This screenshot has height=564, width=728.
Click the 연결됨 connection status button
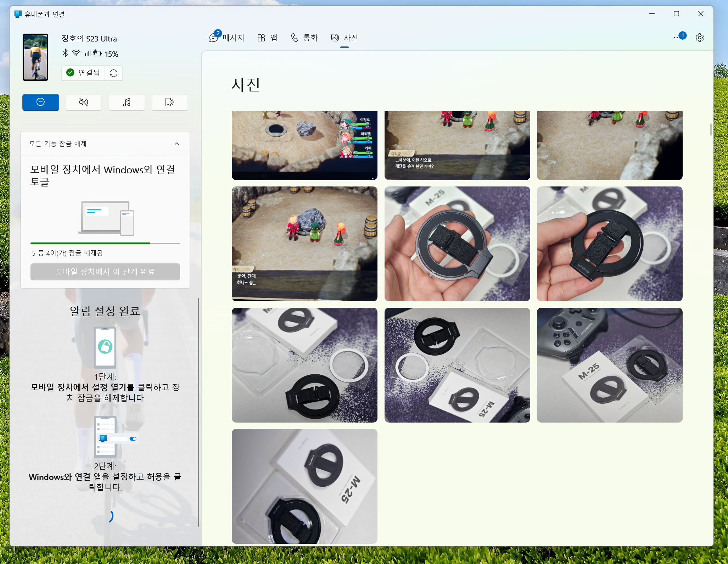84,73
